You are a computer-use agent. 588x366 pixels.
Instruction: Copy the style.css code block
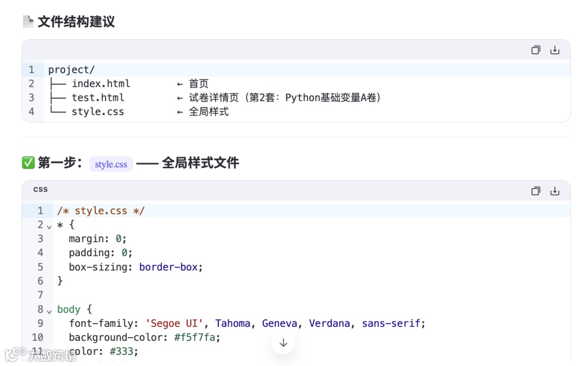tap(536, 191)
